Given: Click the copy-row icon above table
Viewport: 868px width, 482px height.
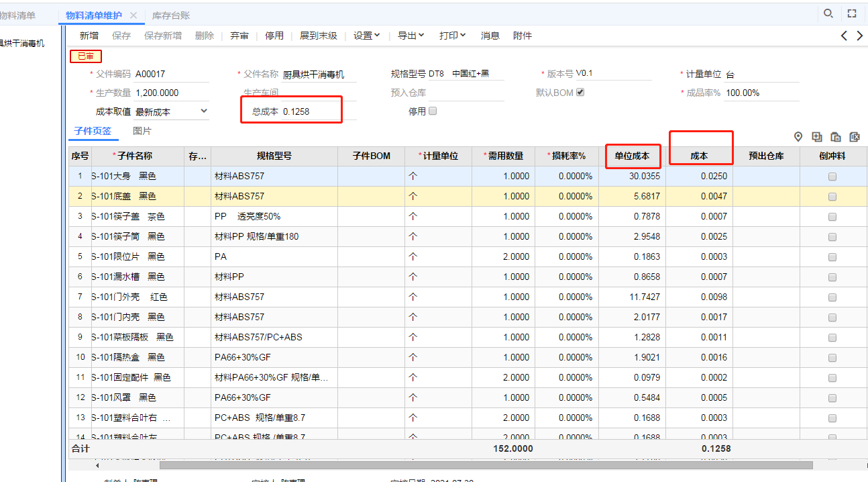Looking at the screenshot, I should [x=836, y=137].
